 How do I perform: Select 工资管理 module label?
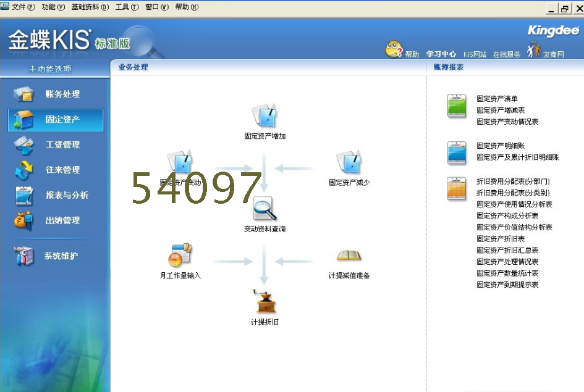click(x=62, y=144)
